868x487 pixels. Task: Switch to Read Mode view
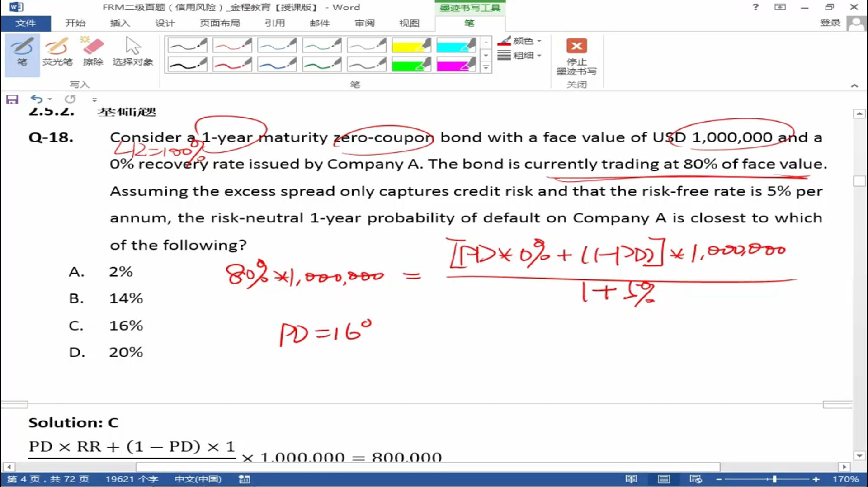631,479
